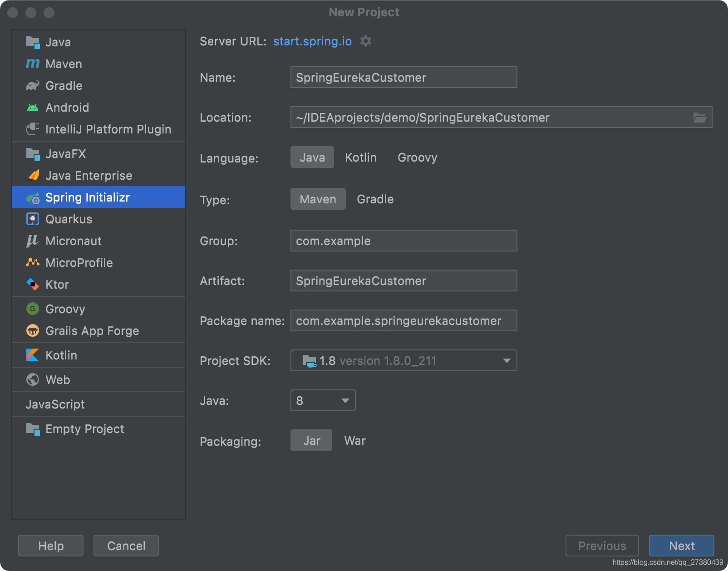This screenshot has height=571, width=728.
Task: Click the Web globe icon
Action: coord(33,380)
